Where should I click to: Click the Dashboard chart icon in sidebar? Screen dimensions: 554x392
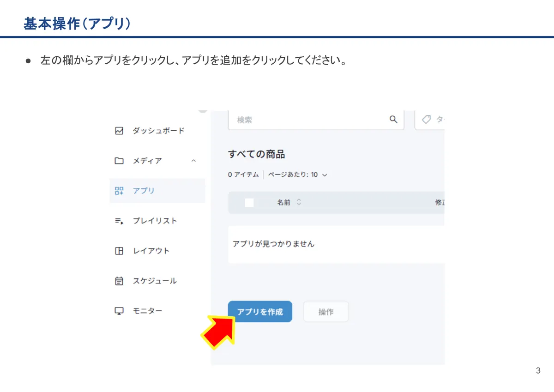tap(119, 131)
